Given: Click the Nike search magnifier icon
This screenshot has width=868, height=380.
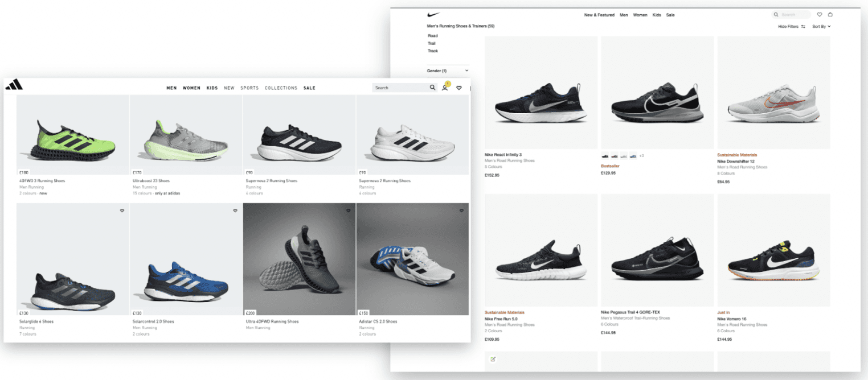Looking at the screenshot, I should point(776,15).
